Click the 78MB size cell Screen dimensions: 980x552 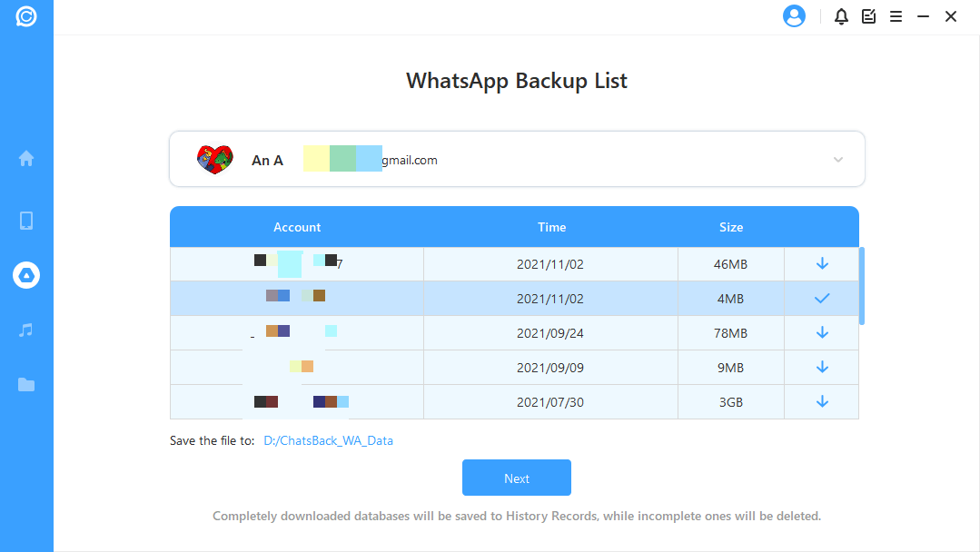pyautogui.click(x=730, y=333)
